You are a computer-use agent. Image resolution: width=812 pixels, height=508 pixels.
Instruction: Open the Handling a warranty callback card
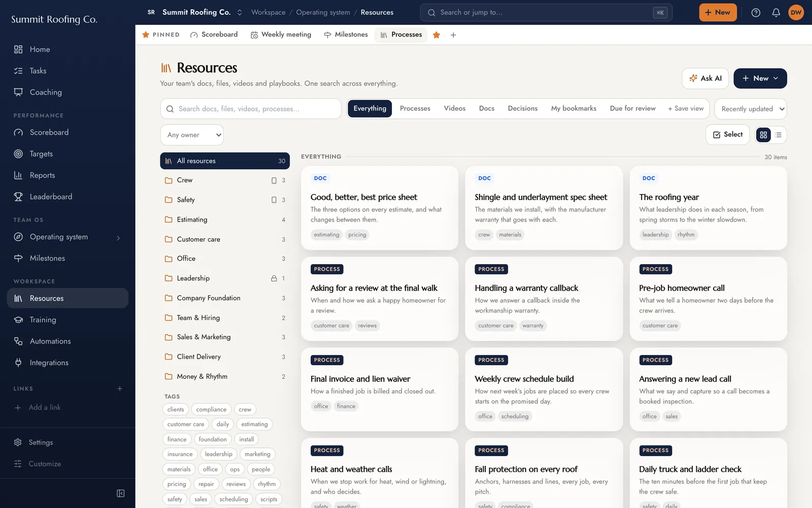[x=544, y=299]
